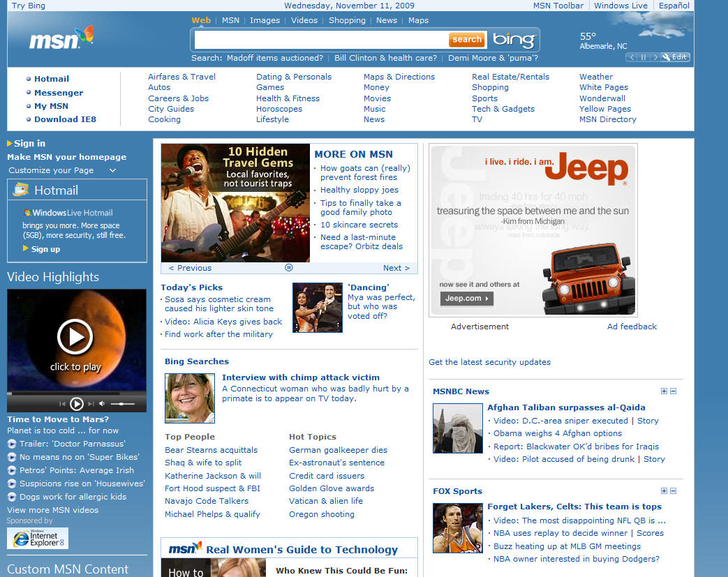Open the Dancing couple thumbnail
Viewport: 728px width, 577px height.
point(318,308)
